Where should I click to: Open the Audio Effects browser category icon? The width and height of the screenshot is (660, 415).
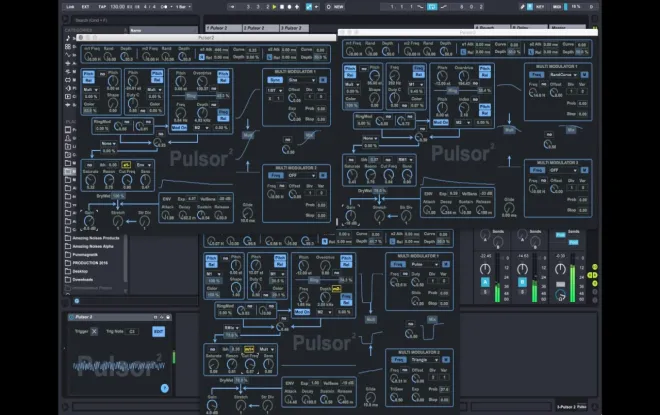68,63
